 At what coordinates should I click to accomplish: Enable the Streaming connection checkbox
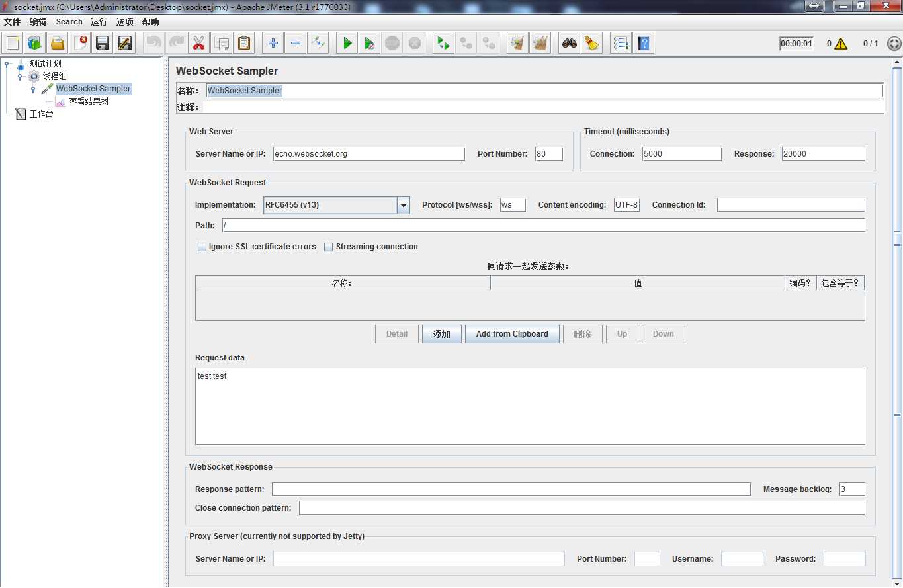point(328,247)
